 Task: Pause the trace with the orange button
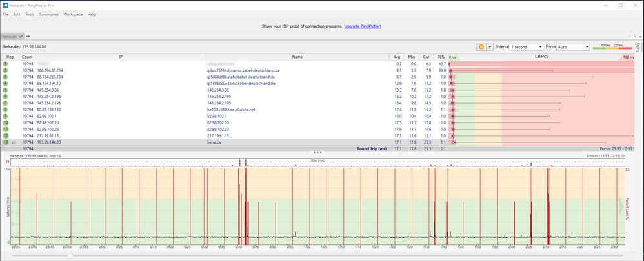pyautogui.click(x=481, y=47)
